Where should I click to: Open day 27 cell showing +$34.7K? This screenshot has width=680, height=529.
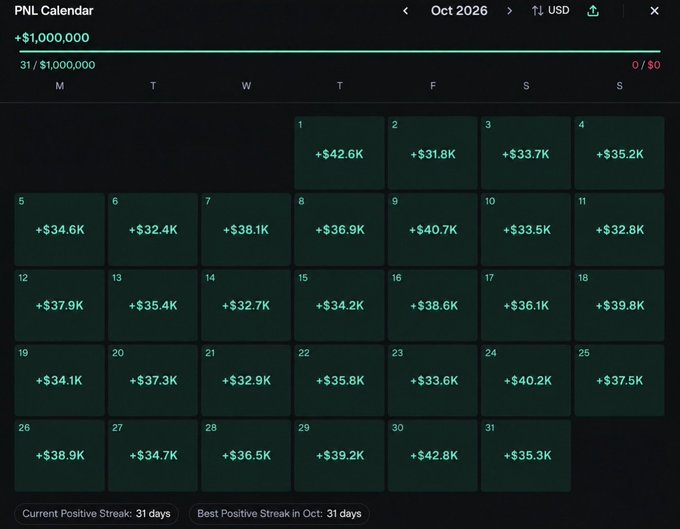tap(153, 455)
